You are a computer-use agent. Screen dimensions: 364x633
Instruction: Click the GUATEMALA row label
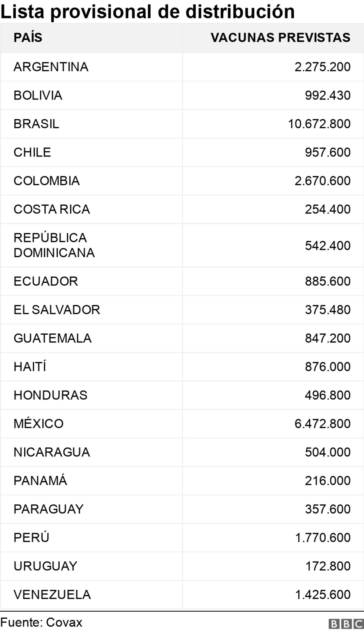[x=52, y=338]
